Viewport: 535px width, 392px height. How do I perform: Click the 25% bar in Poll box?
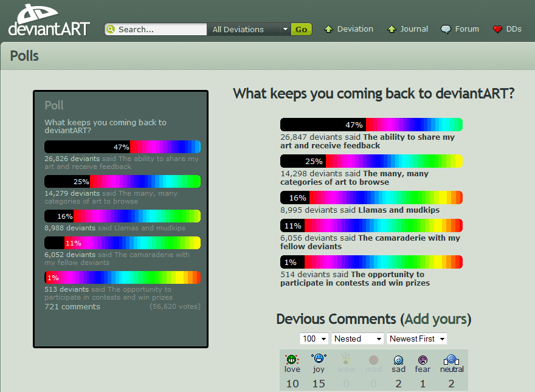click(x=122, y=182)
